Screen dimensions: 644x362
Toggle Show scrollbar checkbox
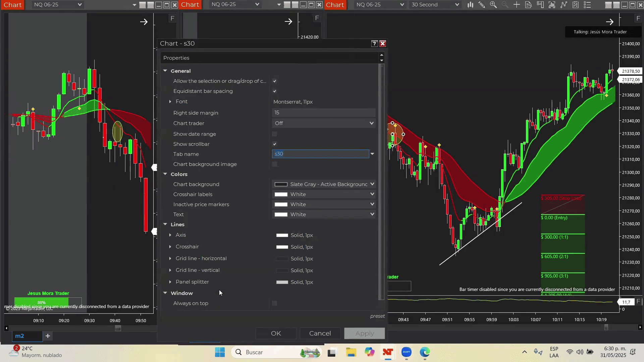(275, 144)
